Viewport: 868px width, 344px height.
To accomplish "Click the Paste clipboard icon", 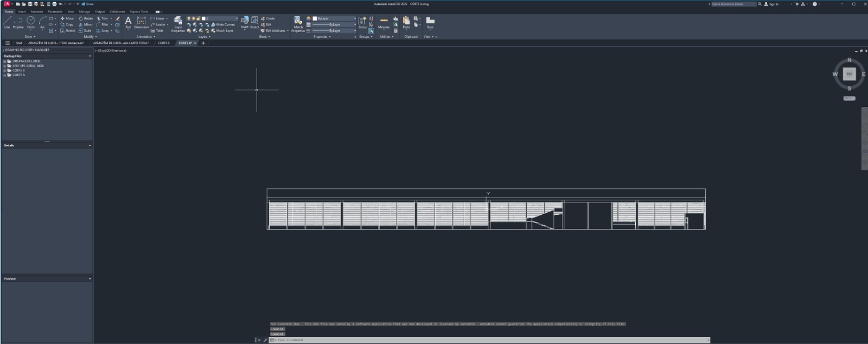I will coord(406,22).
